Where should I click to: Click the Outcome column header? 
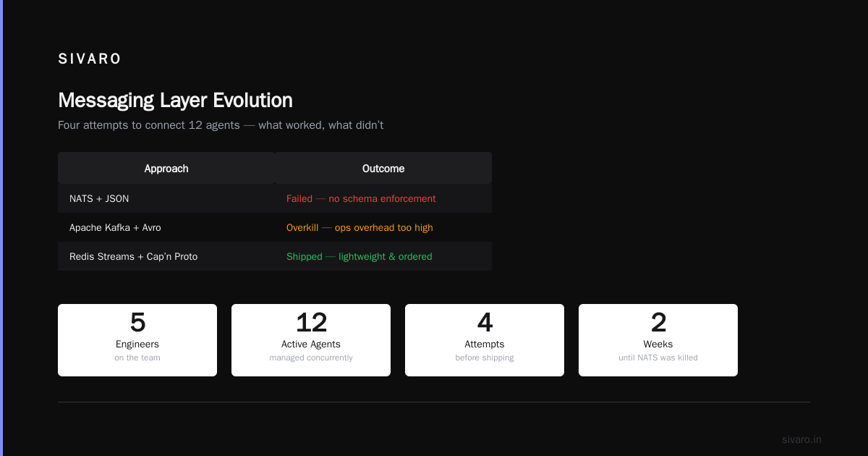point(383,168)
